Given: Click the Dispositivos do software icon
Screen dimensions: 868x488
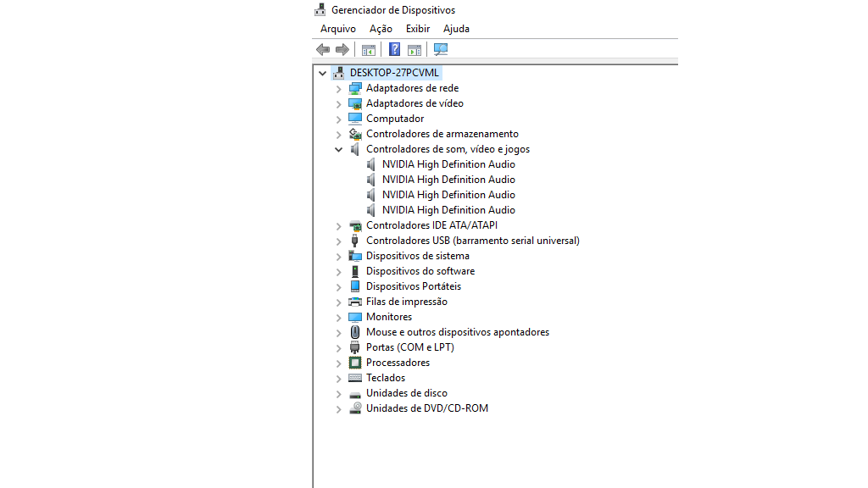Looking at the screenshot, I should (355, 271).
